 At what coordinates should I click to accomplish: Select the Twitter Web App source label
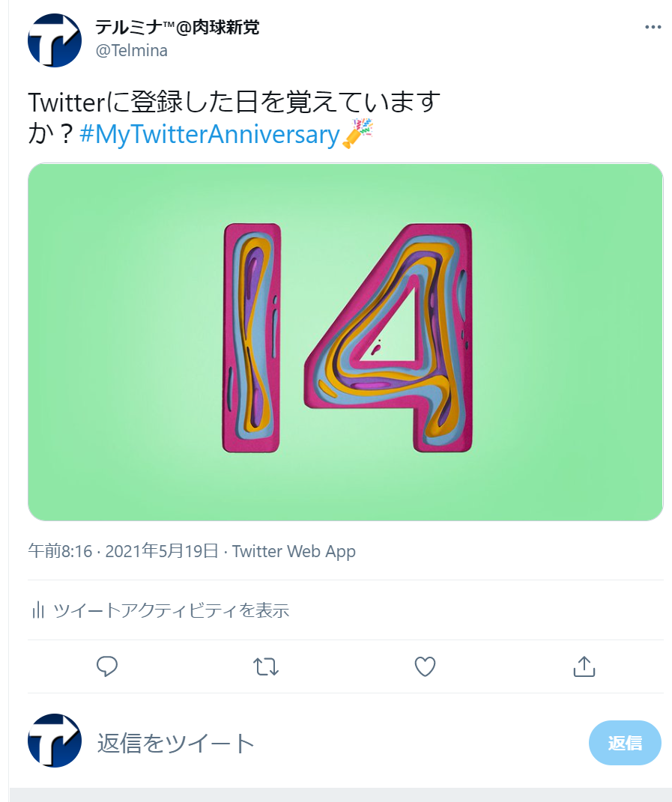tap(294, 551)
